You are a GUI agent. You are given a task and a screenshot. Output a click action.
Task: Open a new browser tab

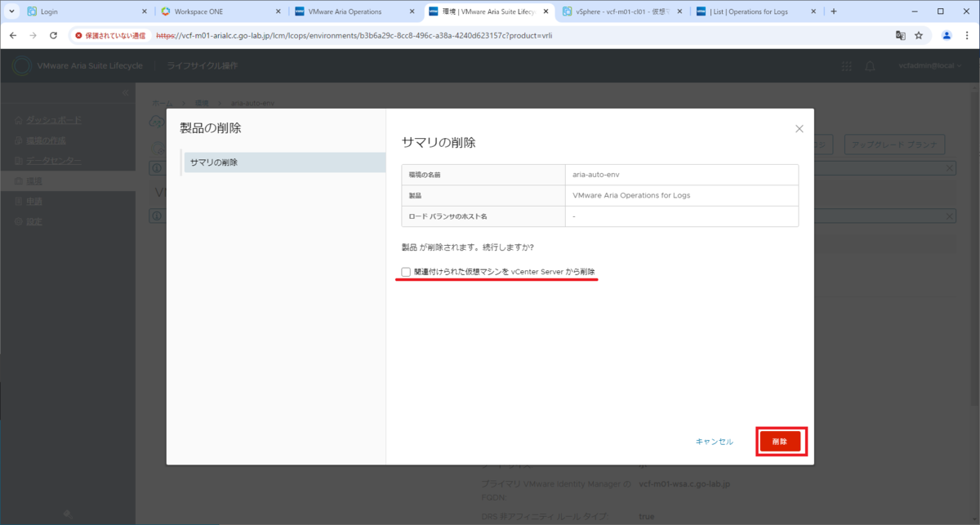[x=833, y=11]
